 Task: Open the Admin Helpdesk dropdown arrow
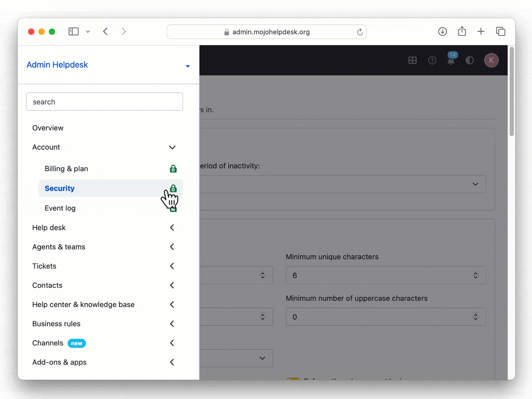tap(188, 66)
